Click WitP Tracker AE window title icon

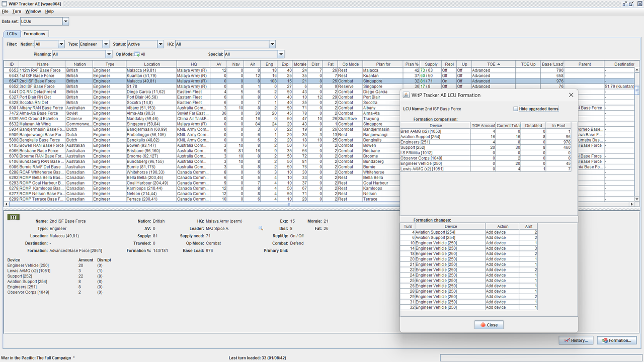(x=4, y=4)
